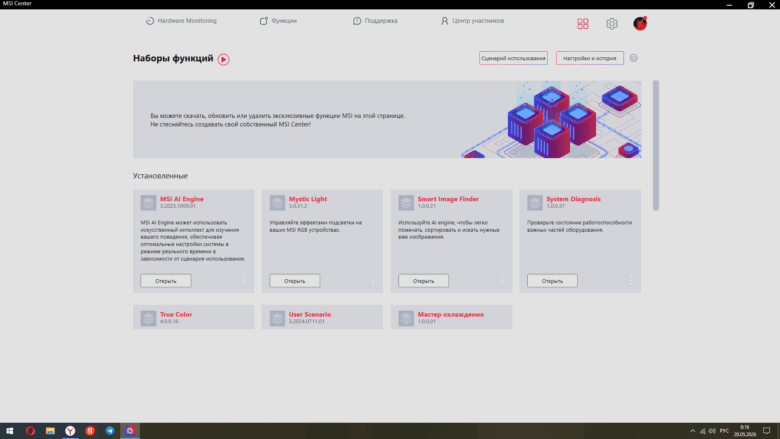Click the page vertical scrollbar
The height and width of the screenshot is (439, 780).
pyautogui.click(x=656, y=145)
